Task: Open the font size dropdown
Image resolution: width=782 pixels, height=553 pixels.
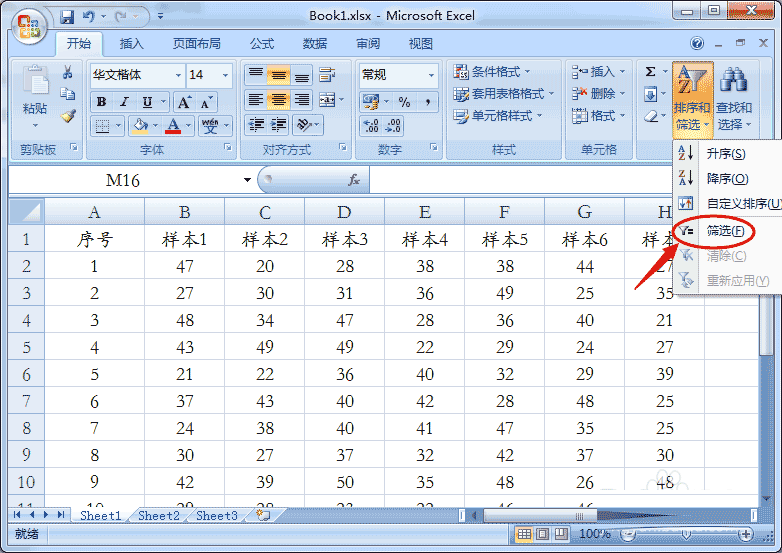Action: point(225,75)
